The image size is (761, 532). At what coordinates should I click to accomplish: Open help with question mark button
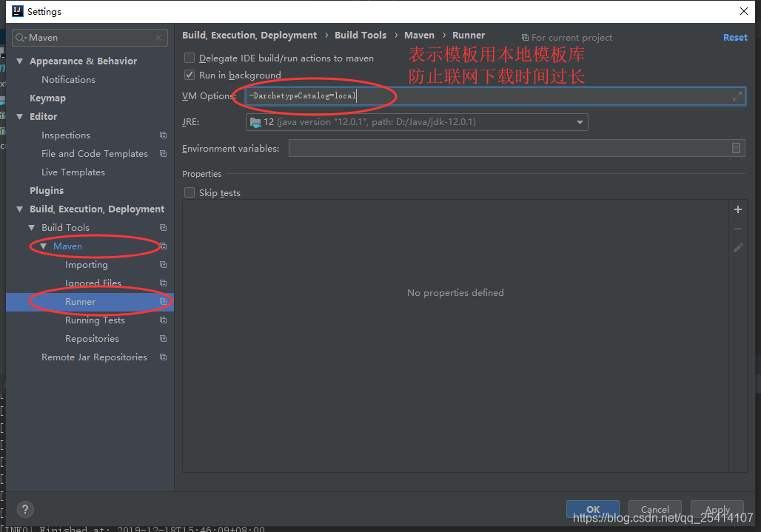[25, 509]
